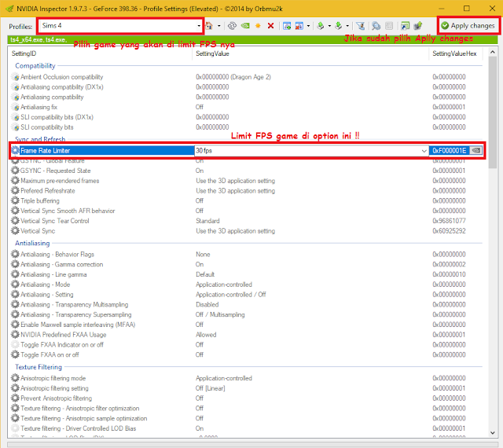Create a new profile with the sun icon
This screenshot has width=503, height=448.
(x=258, y=26)
